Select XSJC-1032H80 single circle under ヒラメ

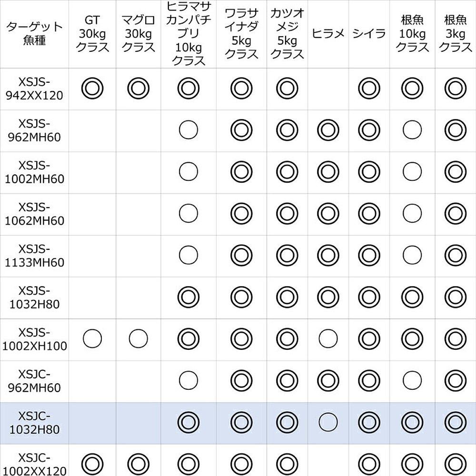pos(328,422)
